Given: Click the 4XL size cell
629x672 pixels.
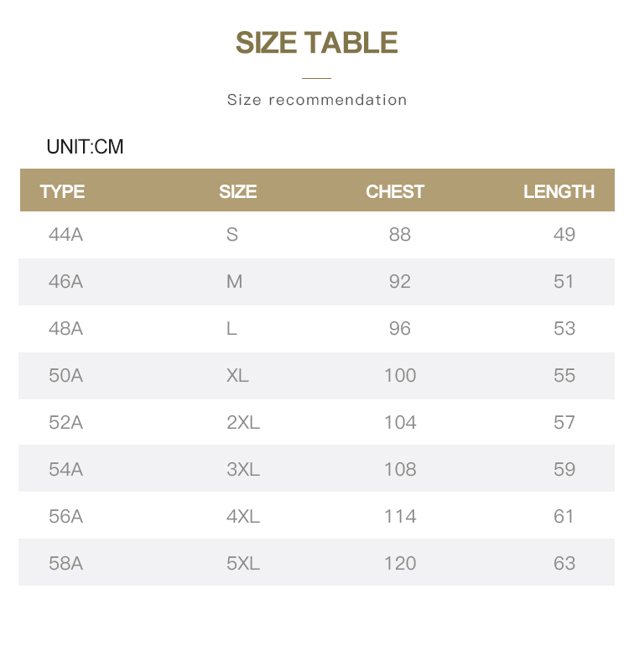Looking at the screenshot, I should click(243, 517).
